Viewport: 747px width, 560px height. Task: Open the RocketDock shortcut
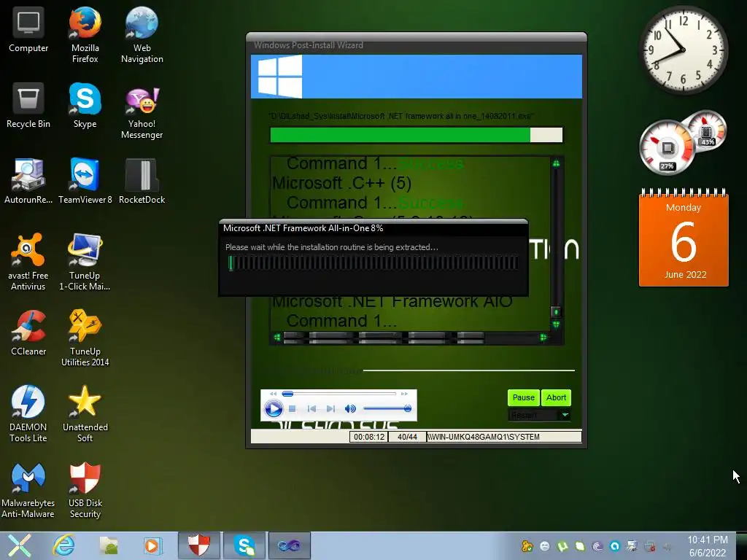coord(142,182)
